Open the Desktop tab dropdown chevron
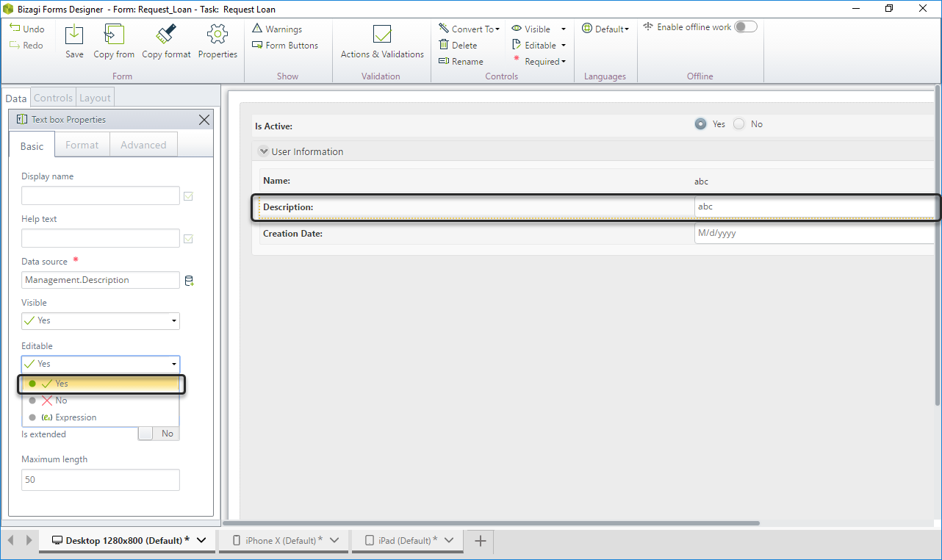Screen dimensions: 942x560 point(203,540)
